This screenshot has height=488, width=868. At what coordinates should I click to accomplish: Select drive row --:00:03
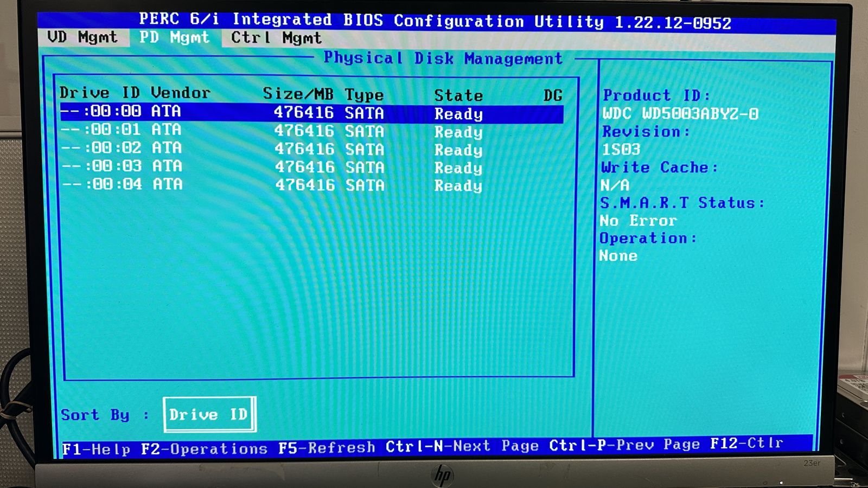(x=311, y=166)
